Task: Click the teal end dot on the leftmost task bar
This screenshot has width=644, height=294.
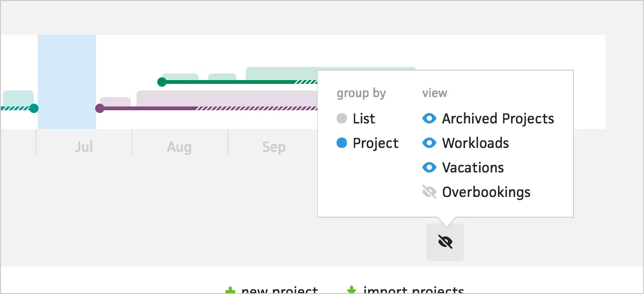Action: [34, 108]
